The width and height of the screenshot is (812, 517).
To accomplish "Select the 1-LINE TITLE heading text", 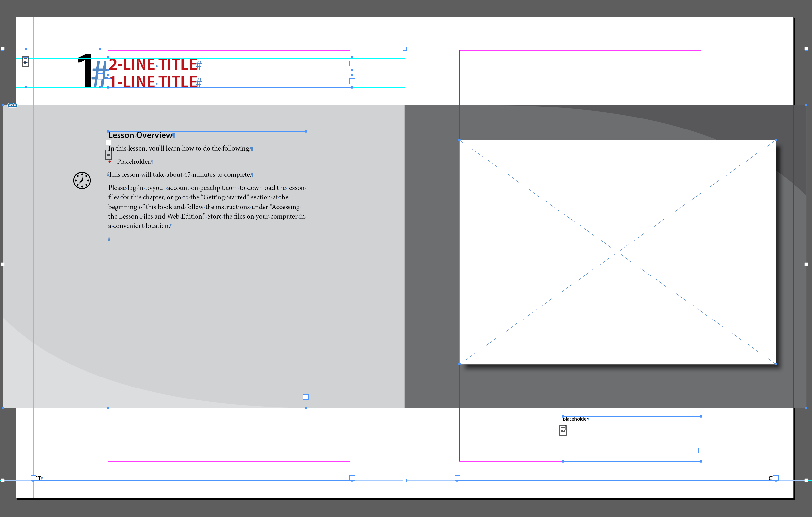I will (153, 82).
